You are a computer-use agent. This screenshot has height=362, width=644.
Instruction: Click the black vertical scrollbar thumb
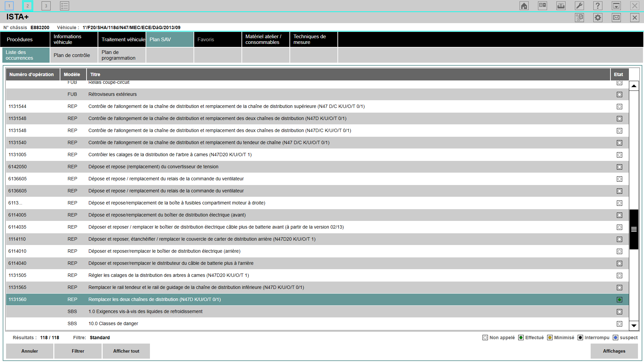[x=634, y=229]
